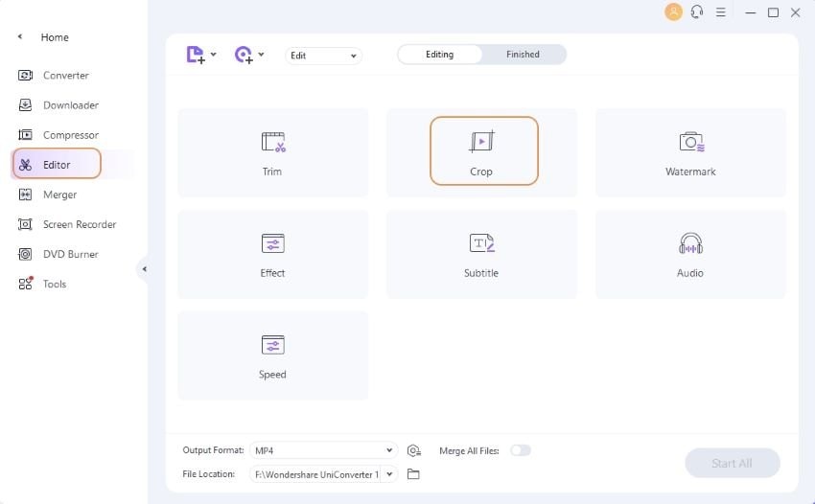Open the Subtitle editor tile
The height and width of the screenshot is (504, 815).
coord(481,254)
